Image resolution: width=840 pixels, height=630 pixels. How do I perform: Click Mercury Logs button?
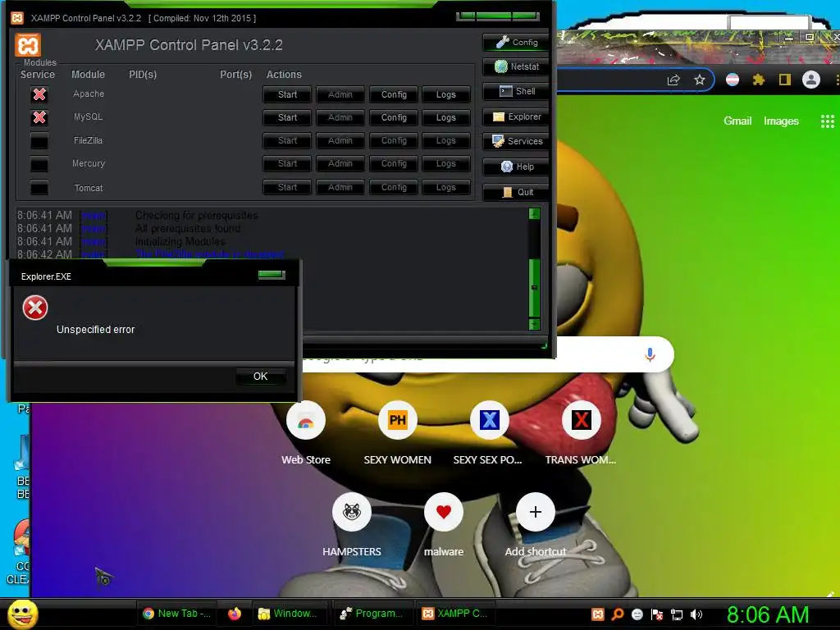pos(445,164)
